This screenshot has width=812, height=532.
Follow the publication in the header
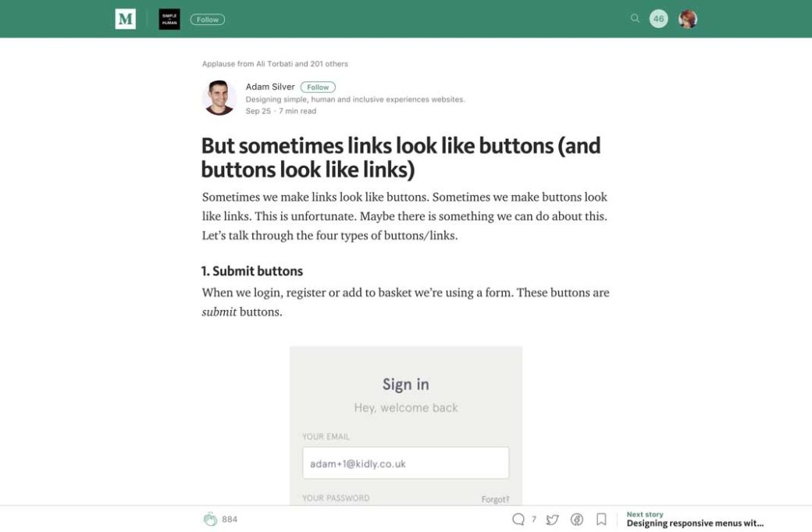208,20
